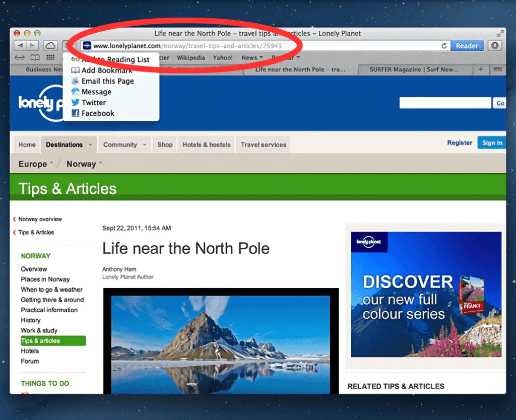Reload the page with the refresh icon
Viewport: 516px width, 420px height.
pos(444,46)
